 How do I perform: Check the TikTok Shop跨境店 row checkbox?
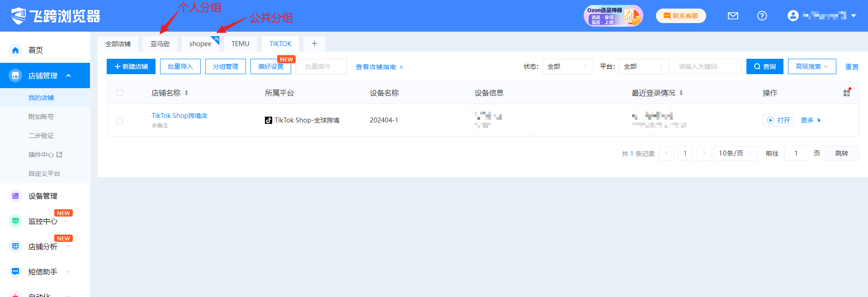pyautogui.click(x=120, y=121)
